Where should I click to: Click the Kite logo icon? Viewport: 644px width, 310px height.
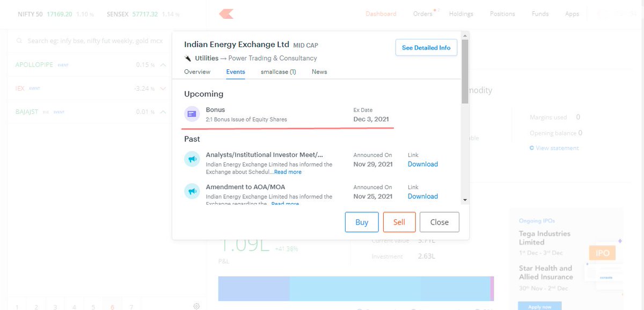coord(226,14)
